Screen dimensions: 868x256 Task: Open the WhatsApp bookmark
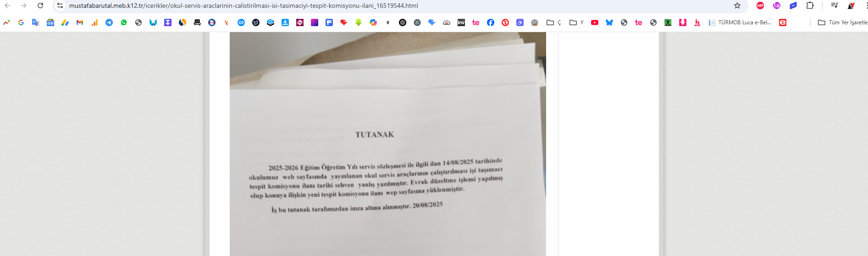[124, 22]
